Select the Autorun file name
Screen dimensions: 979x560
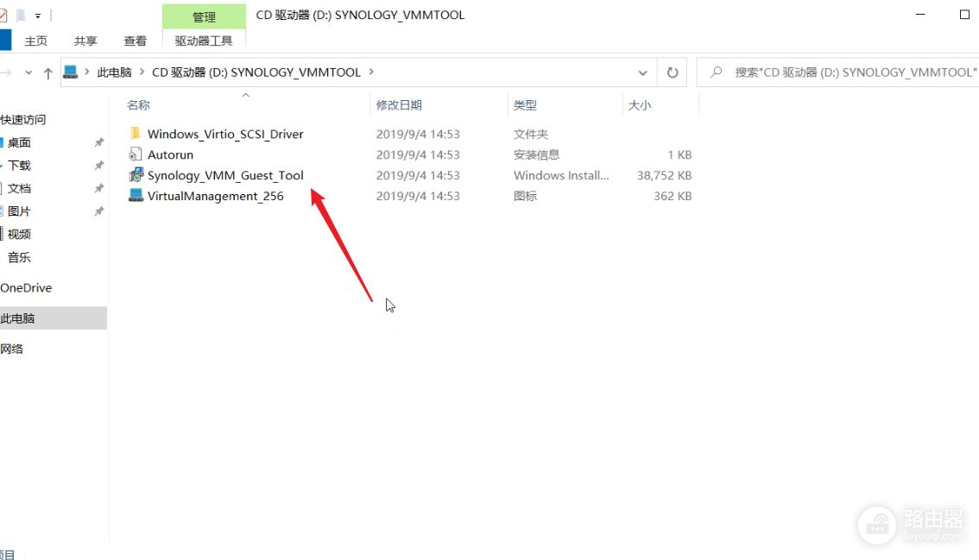pyautogui.click(x=170, y=154)
